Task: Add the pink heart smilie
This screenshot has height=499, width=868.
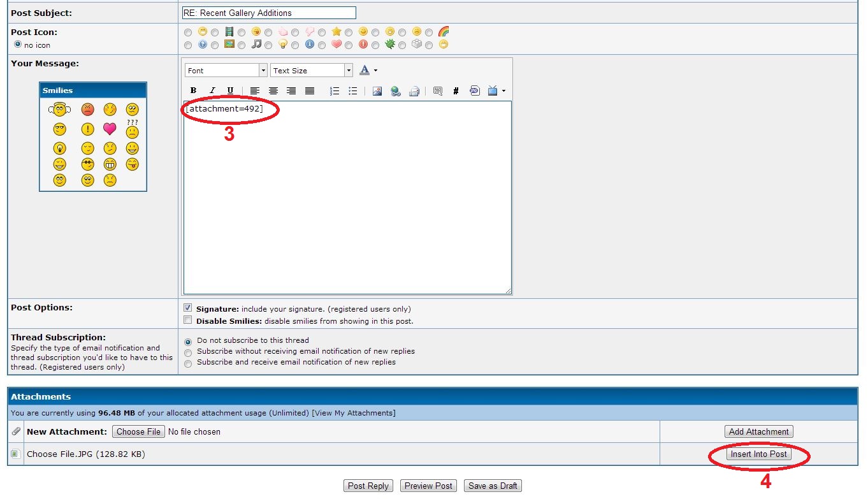Action: coord(110,129)
